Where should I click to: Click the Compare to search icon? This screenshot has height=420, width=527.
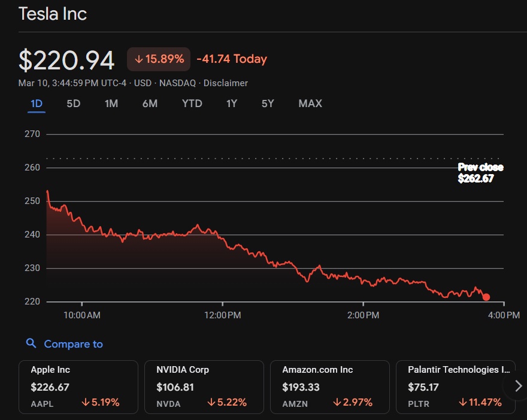(31, 344)
